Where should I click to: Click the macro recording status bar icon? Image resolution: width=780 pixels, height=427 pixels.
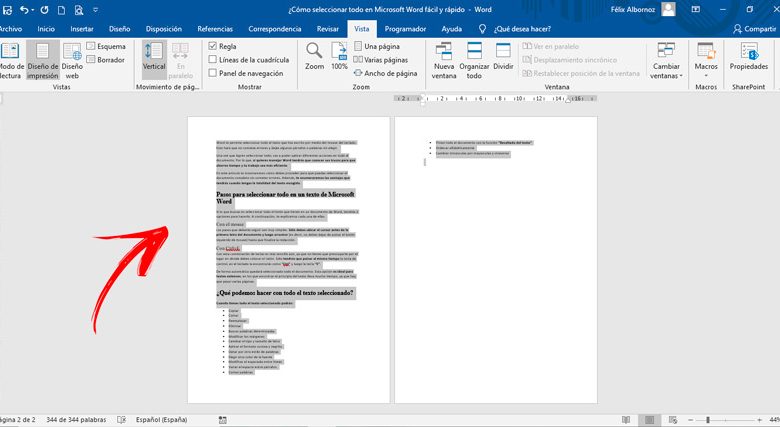click(222, 420)
